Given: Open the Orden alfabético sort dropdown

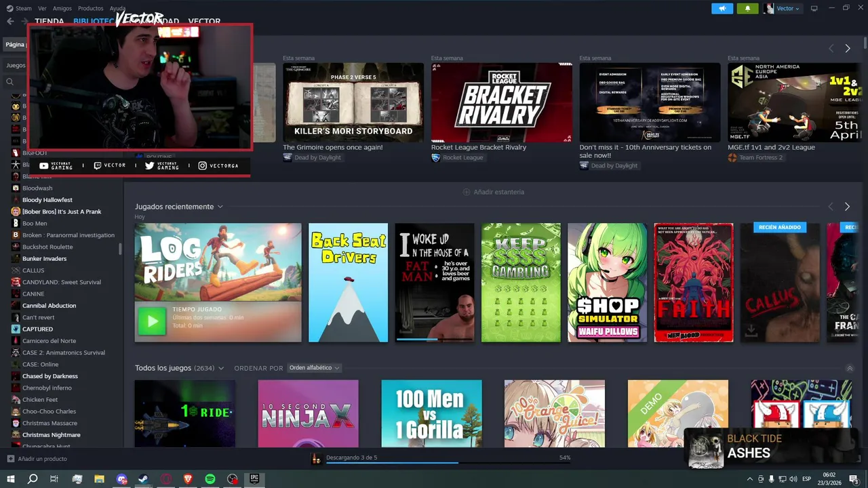Looking at the screenshot, I should pos(314,368).
